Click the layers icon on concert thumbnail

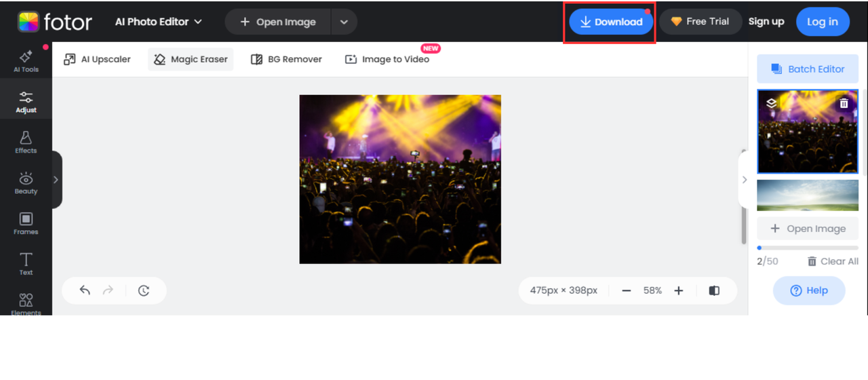coord(772,103)
